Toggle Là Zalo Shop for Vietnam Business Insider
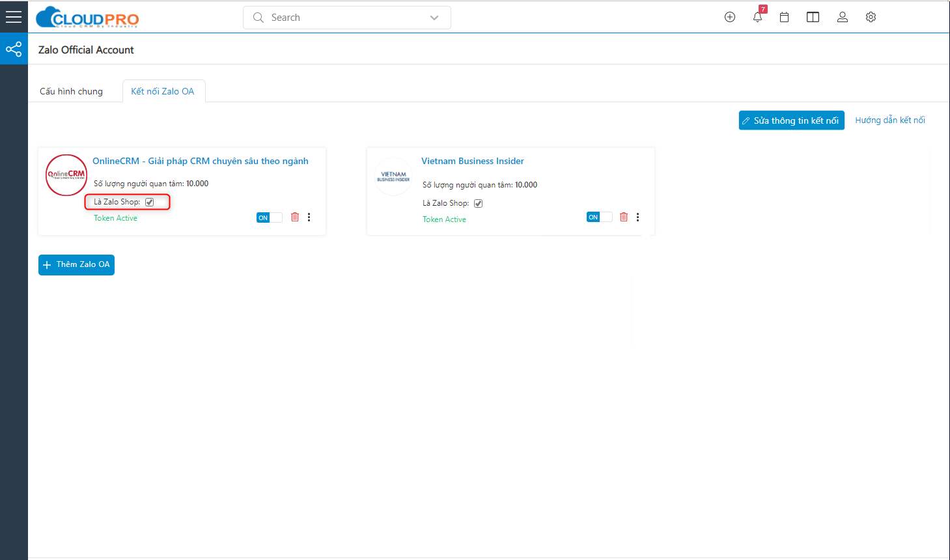Image resolution: width=950 pixels, height=560 pixels. click(x=478, y=203)
